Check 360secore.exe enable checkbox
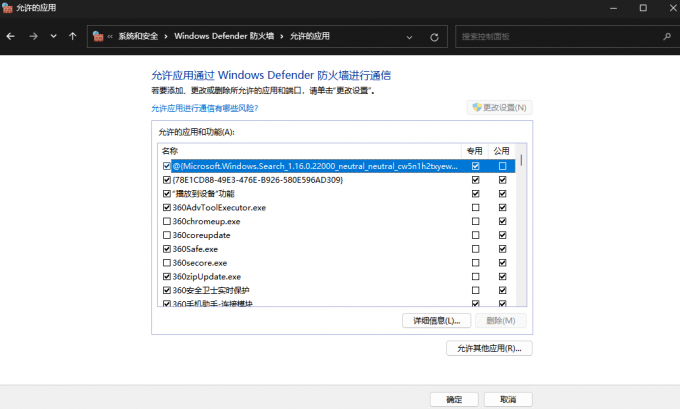 pos(167,263)
